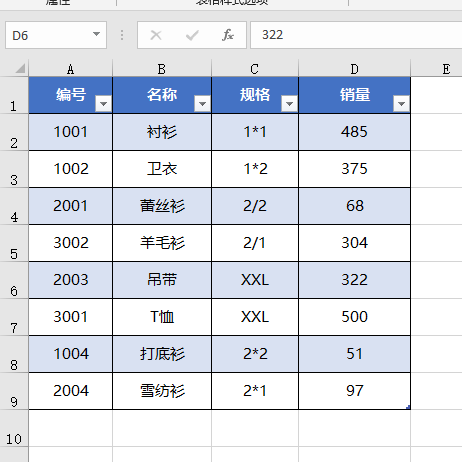This screenshot has width=462, height=462.
Task: Select cell containing 2/1
Action: [255, 243]
